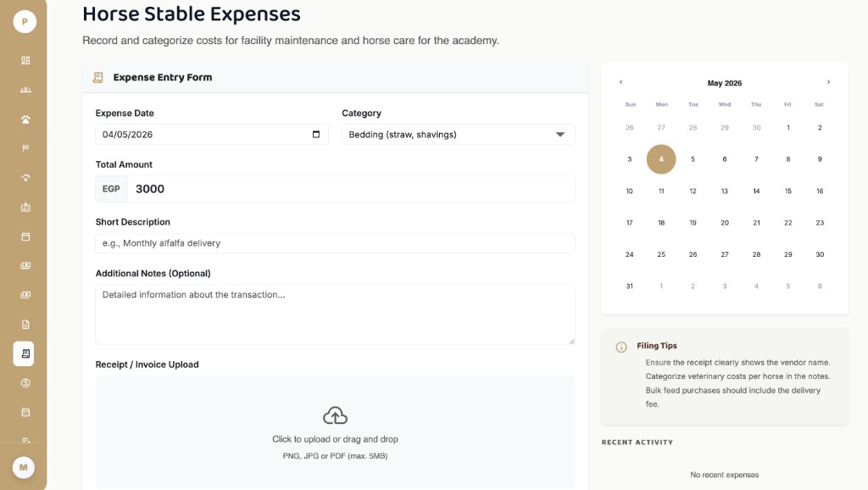Select May 9 in calendar
Image resolution: width=868 pixels, height=490 pixels.
point(820,159)
